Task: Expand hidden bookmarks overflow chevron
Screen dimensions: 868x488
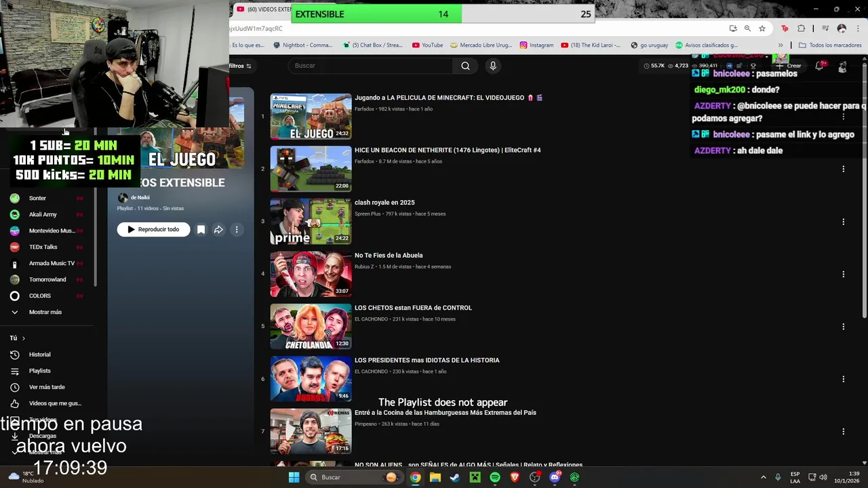Action: pyautogui.click(x=781, y=45)
